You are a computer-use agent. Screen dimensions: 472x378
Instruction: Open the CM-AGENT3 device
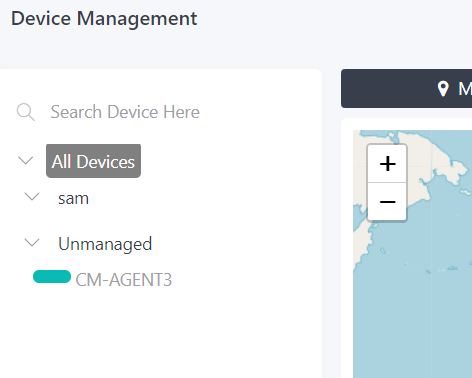point(124,280)
